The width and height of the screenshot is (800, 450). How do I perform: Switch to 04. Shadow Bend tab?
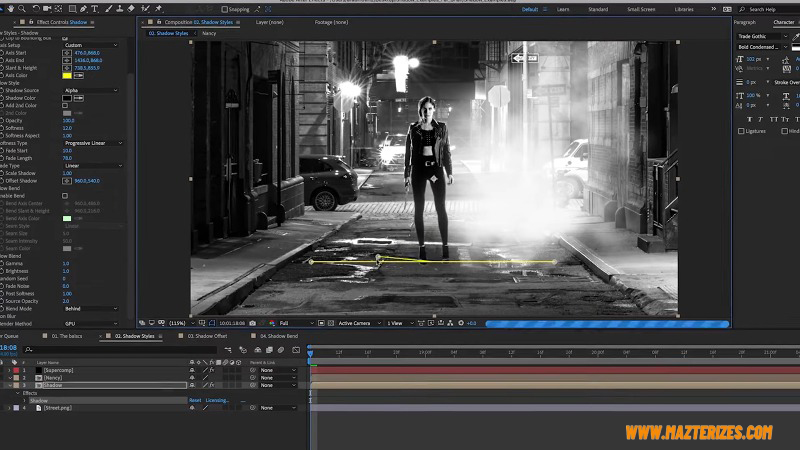tap(279, 336)
